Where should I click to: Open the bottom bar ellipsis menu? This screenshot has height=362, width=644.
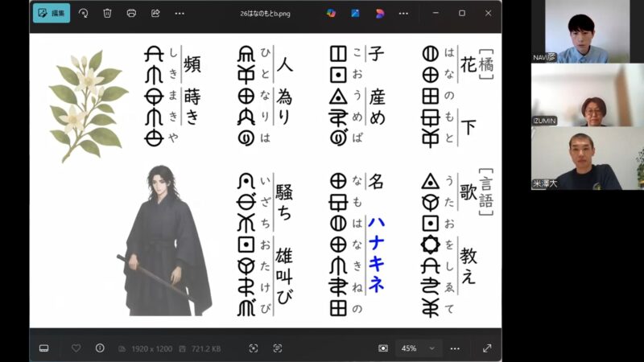click(x=455, y=348)
